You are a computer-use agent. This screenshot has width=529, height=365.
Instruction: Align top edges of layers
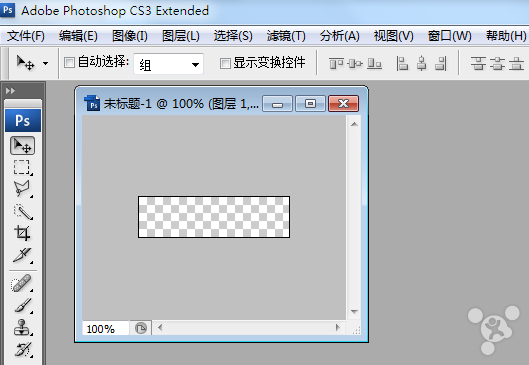point(336,63)
